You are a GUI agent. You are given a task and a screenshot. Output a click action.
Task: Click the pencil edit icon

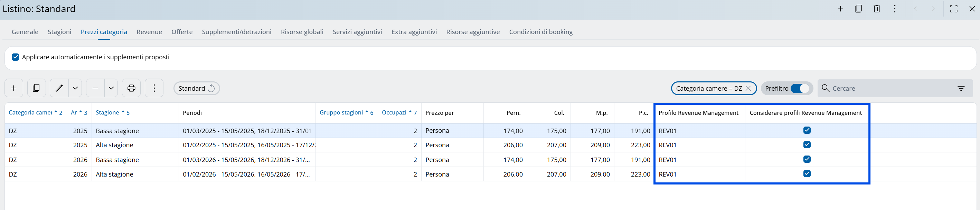pos(59,88)
